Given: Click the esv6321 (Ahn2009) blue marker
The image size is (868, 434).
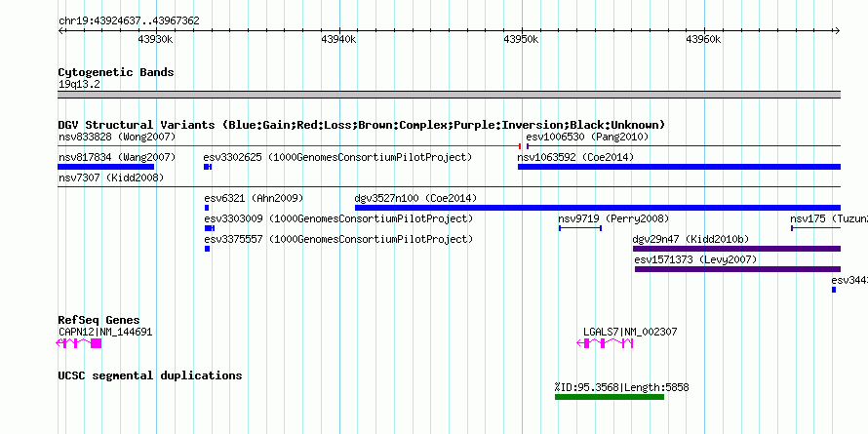Looking at the screenshot, I should pyautogui.click(x=207, y=208).
